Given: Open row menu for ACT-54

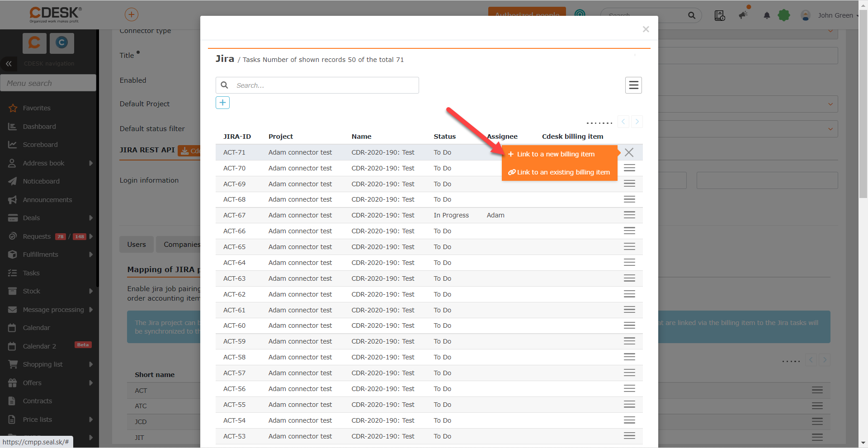Looking at the screenshot, I should tap(629, 420).
